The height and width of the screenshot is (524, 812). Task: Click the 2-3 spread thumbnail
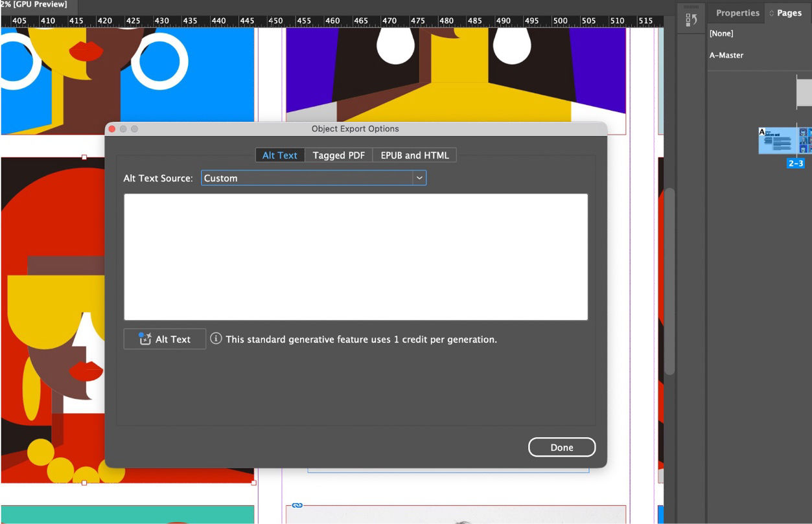click(x=780, y=141)
